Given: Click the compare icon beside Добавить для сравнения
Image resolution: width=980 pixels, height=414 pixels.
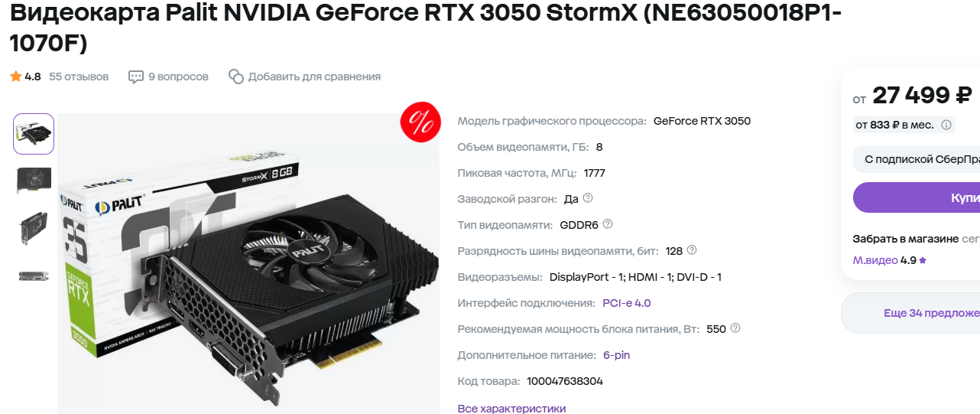Looking at the screenshot, I should pos(235,77).
